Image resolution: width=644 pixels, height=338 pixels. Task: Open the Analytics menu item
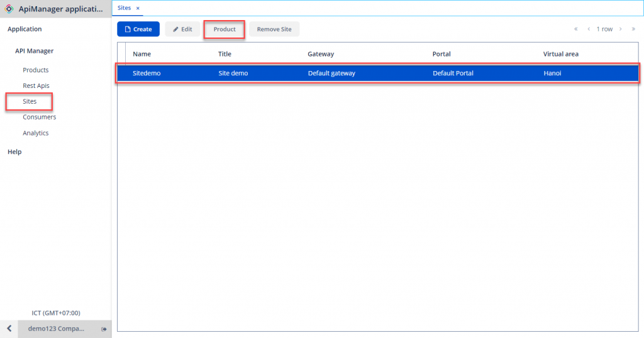point(36,133)
